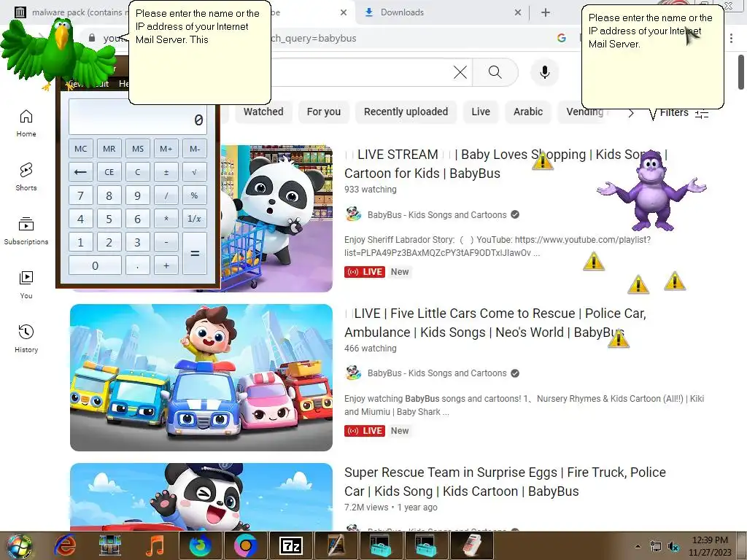Click digit 5 in the Calculator

tap(109, 219)
